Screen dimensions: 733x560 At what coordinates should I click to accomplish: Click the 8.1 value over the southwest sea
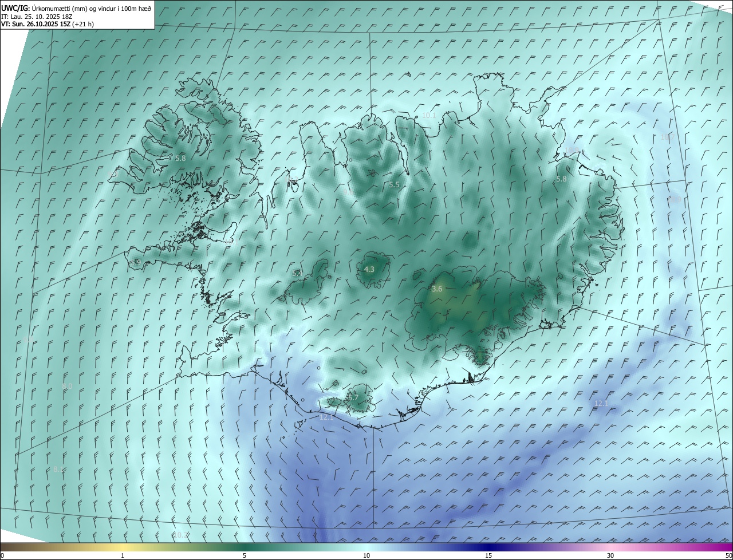[58, 470]
